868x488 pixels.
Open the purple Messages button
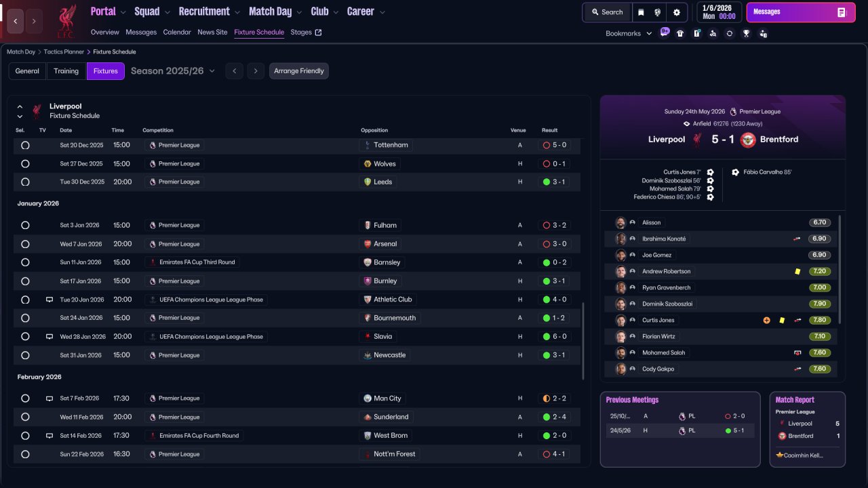click(800, 12)
